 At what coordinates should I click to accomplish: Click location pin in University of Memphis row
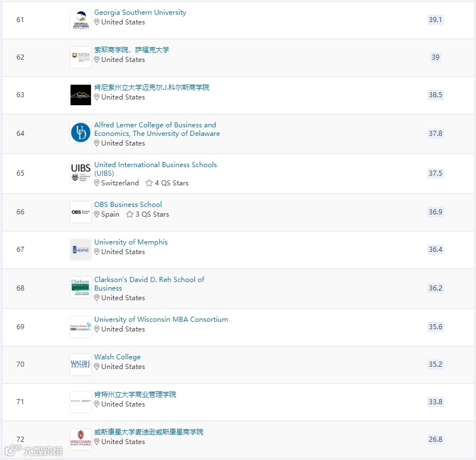[x=97, y=252]
